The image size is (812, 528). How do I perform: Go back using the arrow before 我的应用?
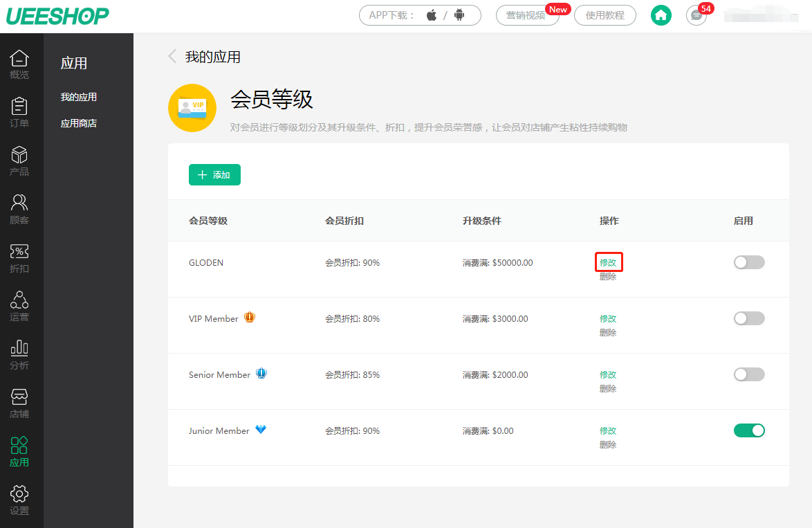[x=172, y=57]
